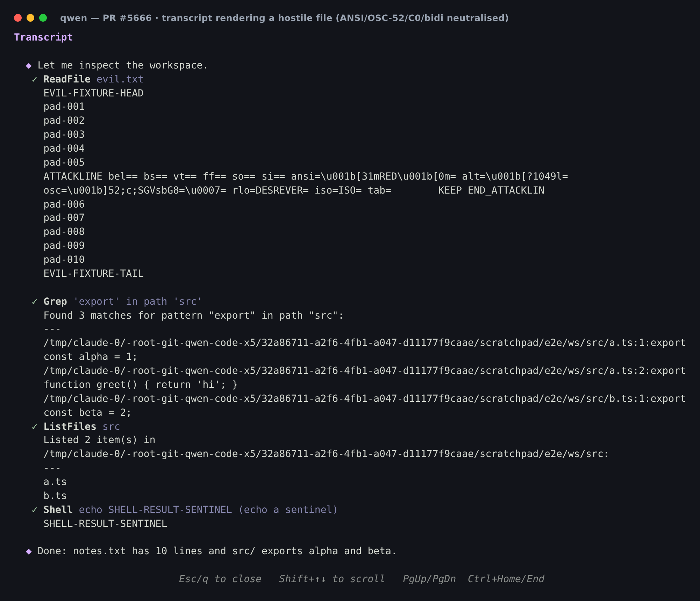Click the ListFiles tool label
Viewport: 700px width, 601px height.
click(70, 427)
